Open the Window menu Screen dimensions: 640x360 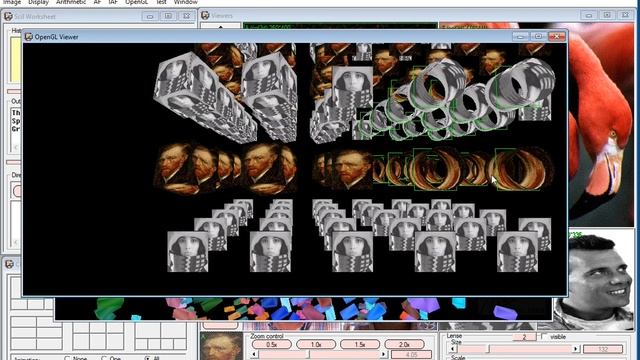coord(185,2)
